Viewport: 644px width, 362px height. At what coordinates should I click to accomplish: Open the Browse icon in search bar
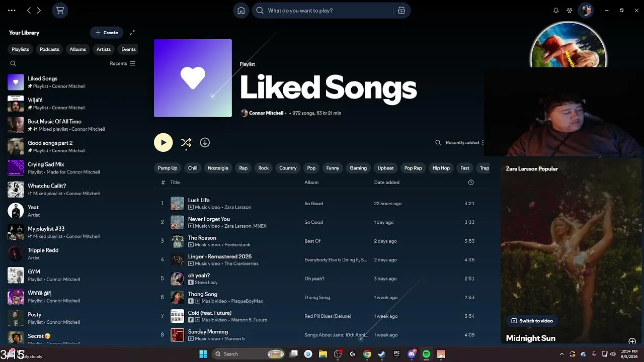401,11
